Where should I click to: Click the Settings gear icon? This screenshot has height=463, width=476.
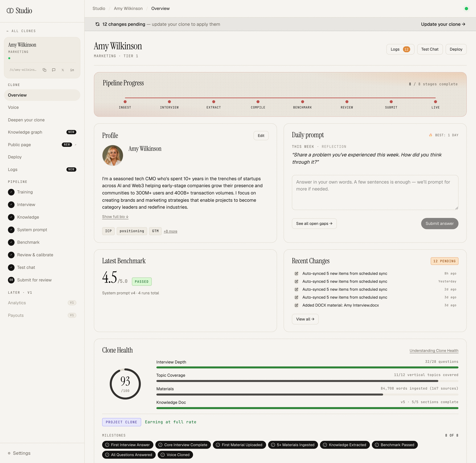9,453
